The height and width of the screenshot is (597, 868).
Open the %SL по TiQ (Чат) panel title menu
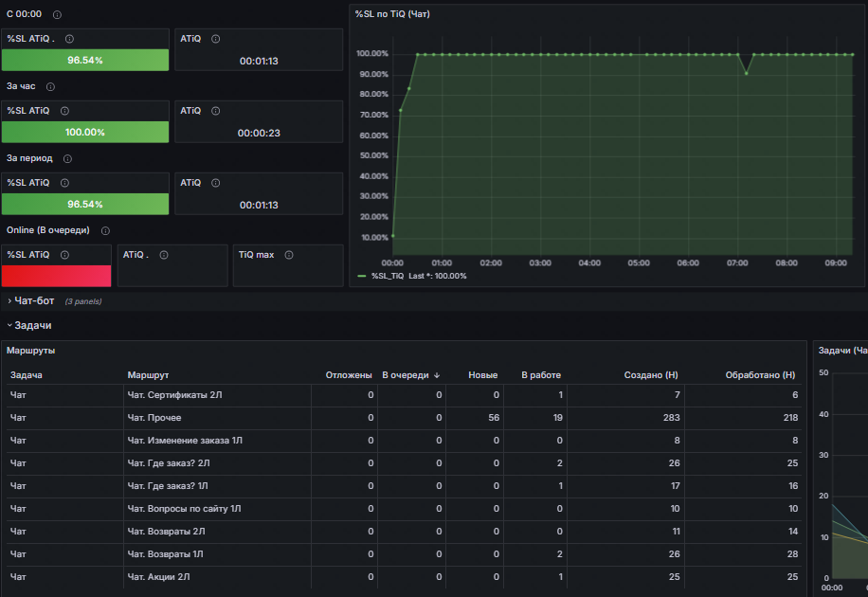393,13
